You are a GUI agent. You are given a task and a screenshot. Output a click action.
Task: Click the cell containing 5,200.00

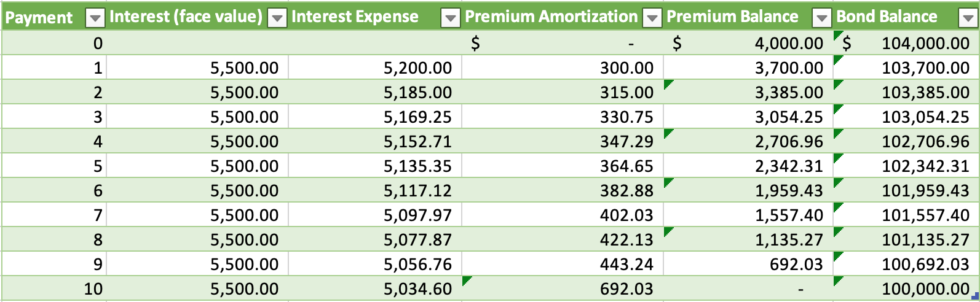417,68
